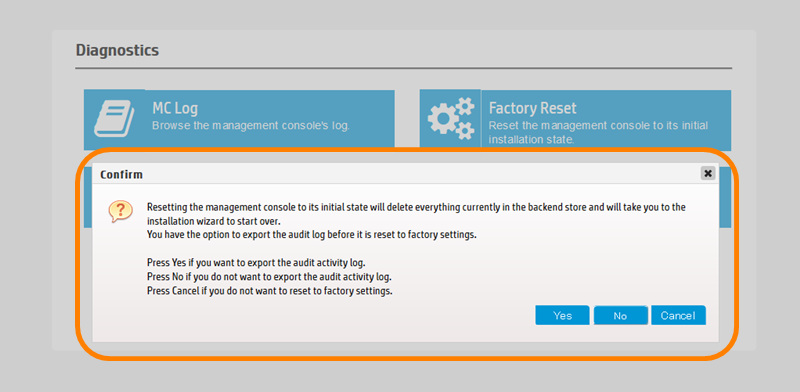Click the Factory Reset tile description text
The width and height of the screenshot is (800, 392).
(x=598, y=133)
